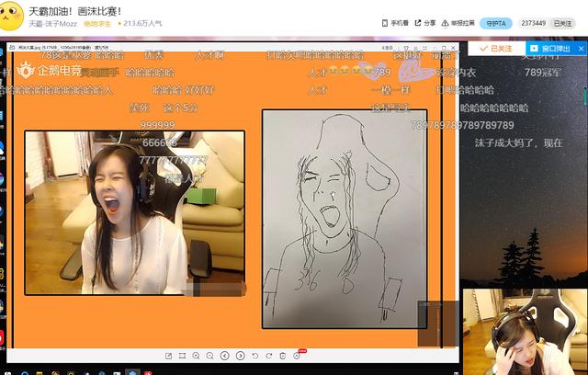The image size is (588, 375).
Task: Click the image viewer file name title
Action: [x=63, y=48]
